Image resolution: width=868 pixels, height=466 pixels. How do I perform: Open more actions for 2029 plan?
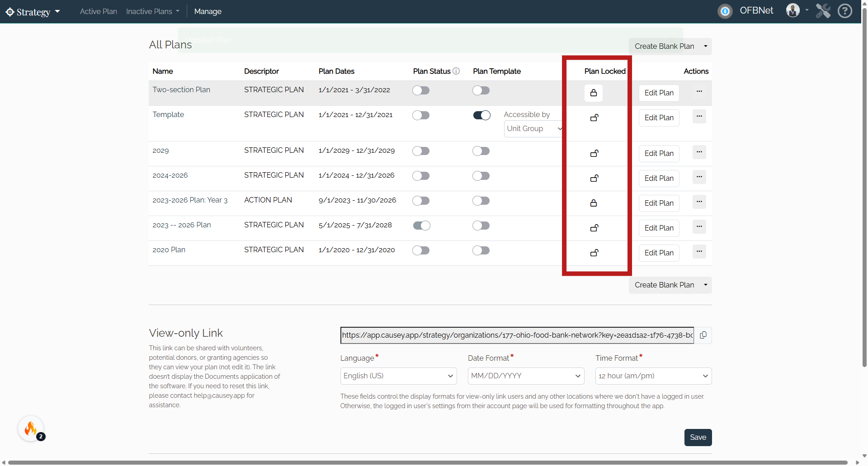click(x=699, y=152)
